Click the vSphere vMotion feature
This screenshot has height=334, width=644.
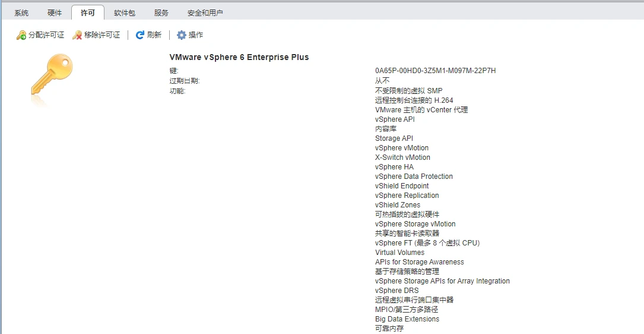pyautogui.click(x=402, y=147)
